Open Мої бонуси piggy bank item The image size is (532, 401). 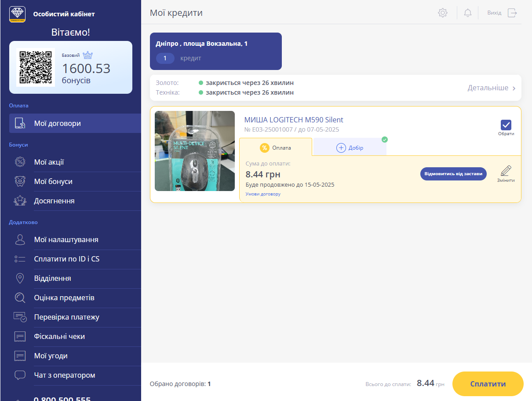click(53, 181)
